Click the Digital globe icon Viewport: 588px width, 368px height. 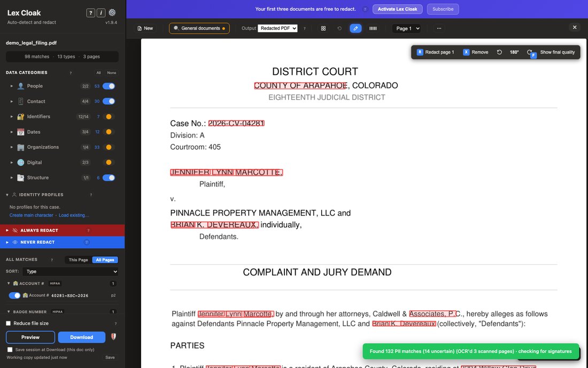click(21, 163)
